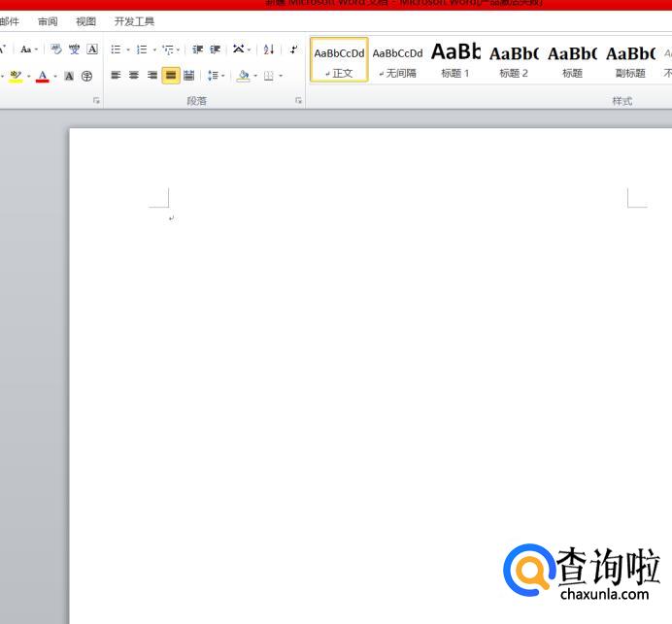Image resolution: width=672 pixels, height=624 pixels.
Task: Open the paragraph dialog launcher
Action: [298, 100]
